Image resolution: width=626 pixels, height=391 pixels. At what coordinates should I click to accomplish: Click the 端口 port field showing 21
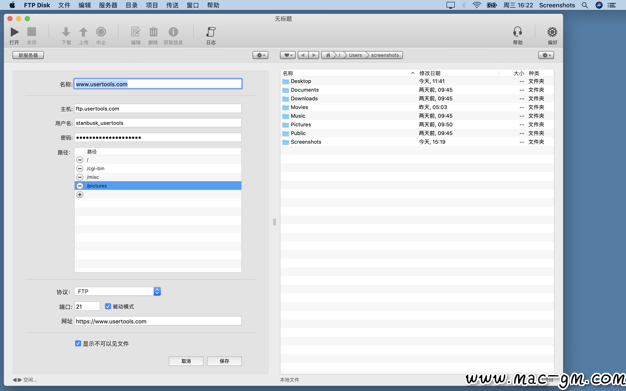tap(87, 306)
